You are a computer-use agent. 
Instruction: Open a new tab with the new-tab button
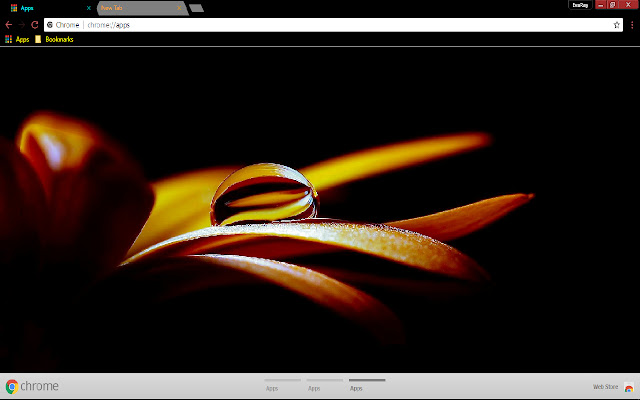pyautogui.click(x=196, y=8)
